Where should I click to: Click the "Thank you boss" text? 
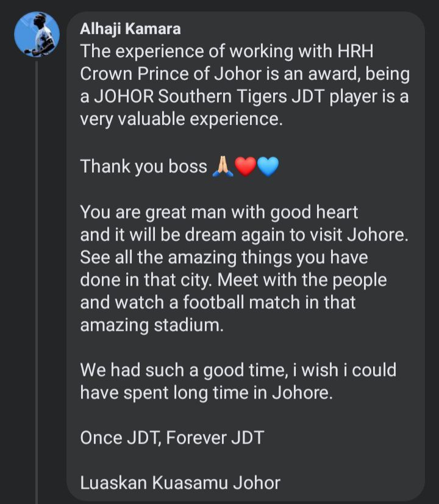(143, 166)
